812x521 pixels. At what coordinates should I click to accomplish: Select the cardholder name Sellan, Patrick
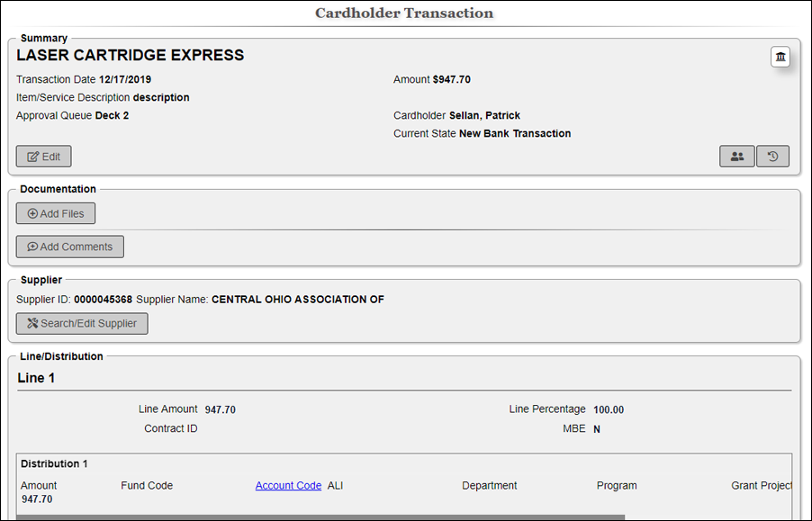(x=484, y=115)
